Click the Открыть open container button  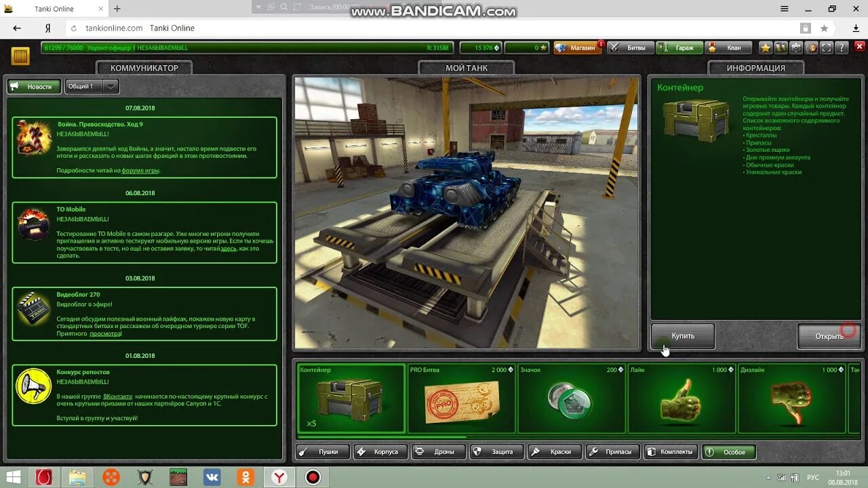point(829,336)
